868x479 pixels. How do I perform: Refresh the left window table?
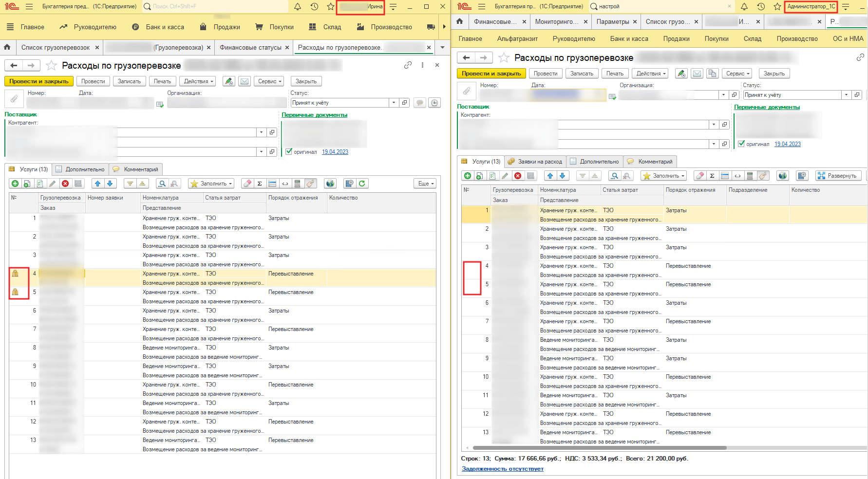(362, 184)
